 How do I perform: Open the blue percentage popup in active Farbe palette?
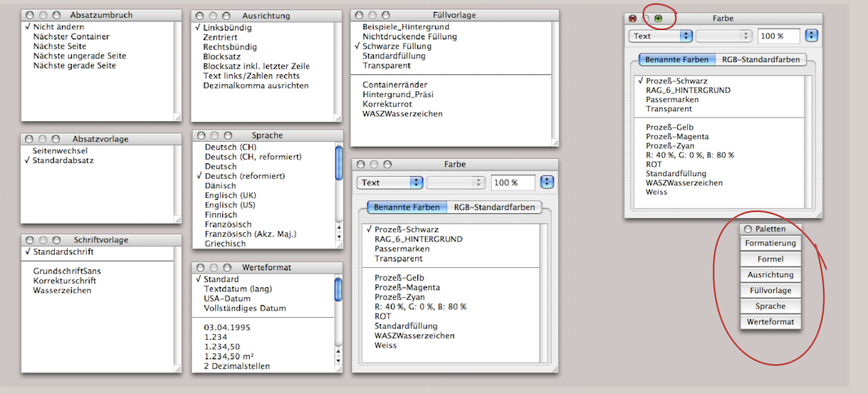(x=810, y=36)
